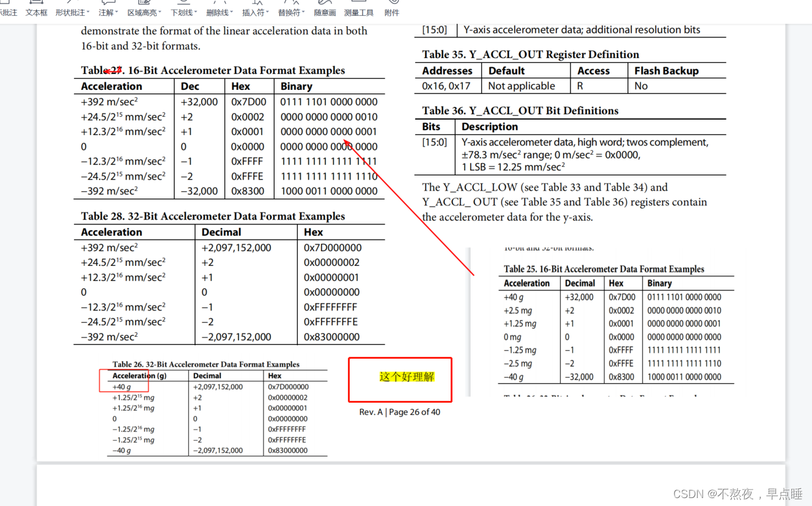Click the '+40 g' cell in Table 25
The height and width of the screenshot is (506, 812).
(514, 297)
